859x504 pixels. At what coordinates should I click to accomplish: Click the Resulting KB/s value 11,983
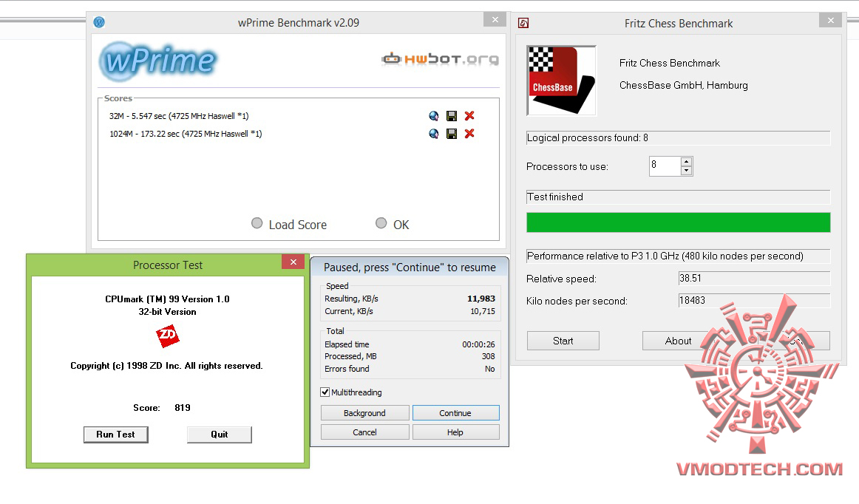(x=481, y=299)
